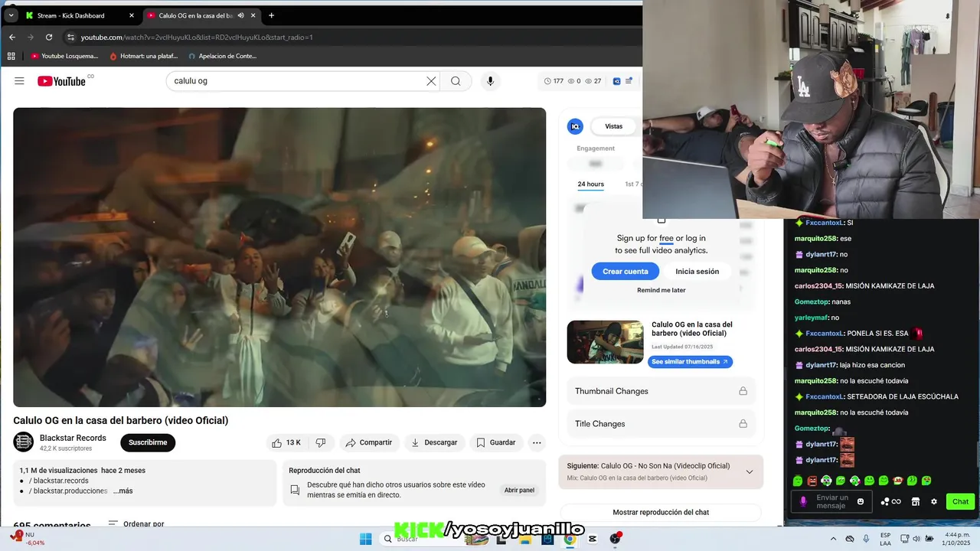The image size is (980, 551).
Task: Click the Calulo OG video thumbnail in vidIQ
Action: pos(605,342)
